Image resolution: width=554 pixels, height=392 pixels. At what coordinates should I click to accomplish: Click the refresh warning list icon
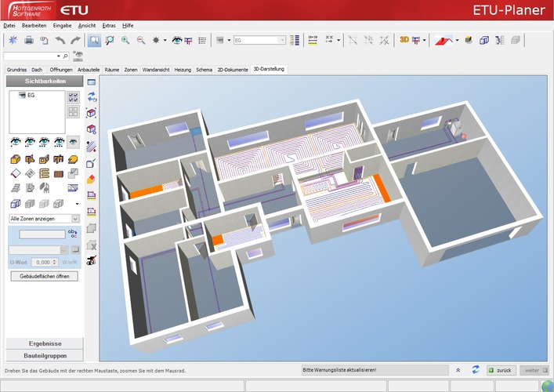(475, 369)
